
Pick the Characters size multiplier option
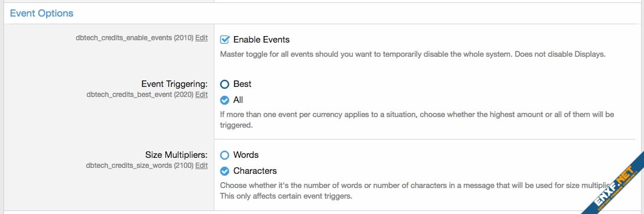[x=225, y=171]
